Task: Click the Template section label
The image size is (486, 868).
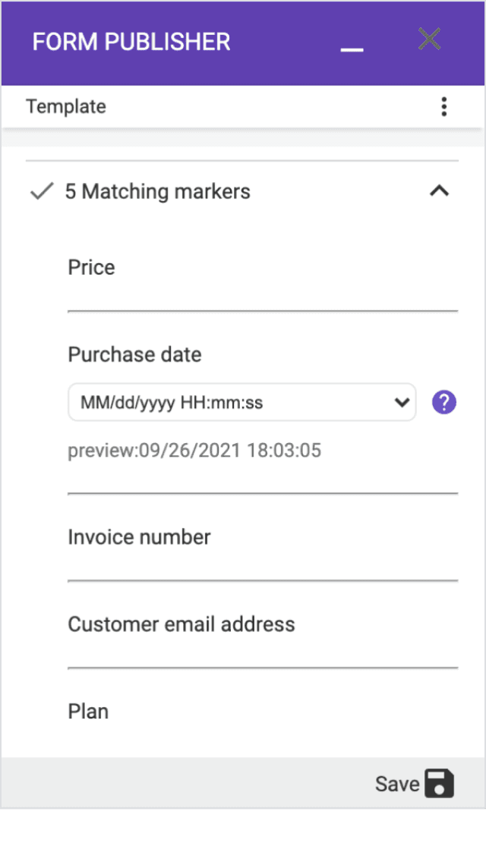Action: [x=66, y=107]
